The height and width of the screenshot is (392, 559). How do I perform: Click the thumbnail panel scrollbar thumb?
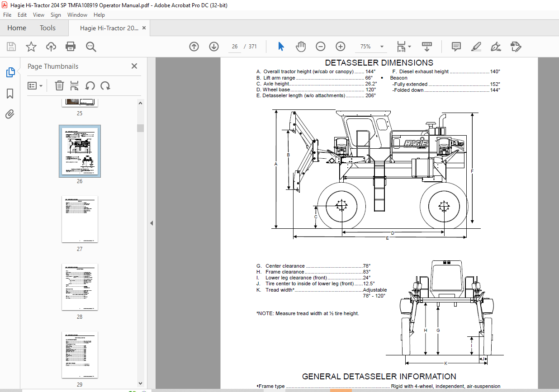coord(140,128)
